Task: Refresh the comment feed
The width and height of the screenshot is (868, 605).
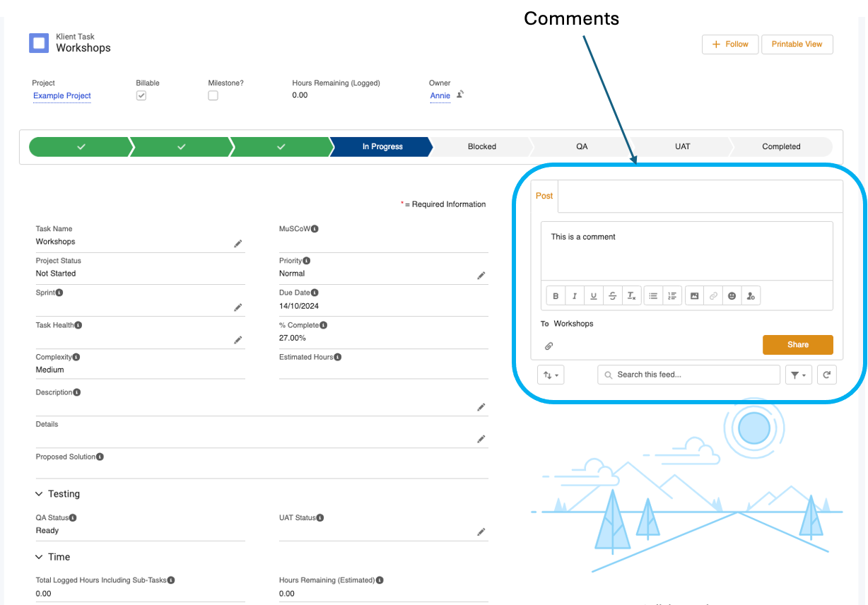Action: tap(826, 375)
